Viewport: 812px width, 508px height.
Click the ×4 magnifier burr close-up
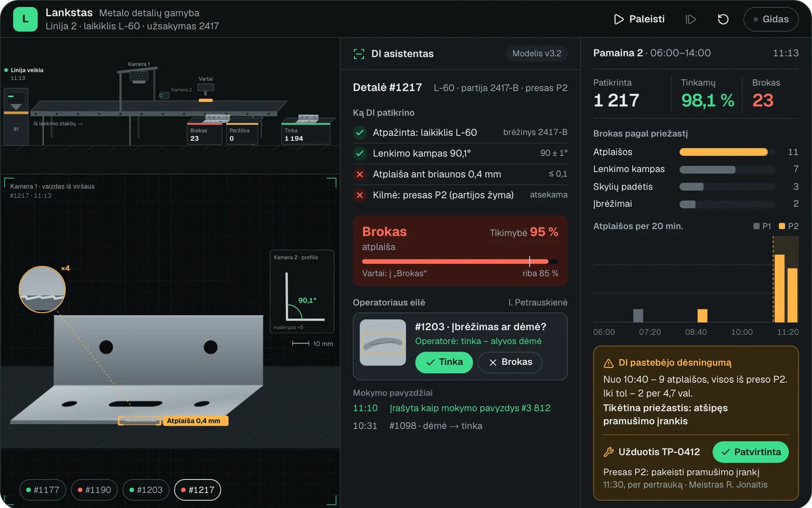pyautogui.click(x=42, y=290)
